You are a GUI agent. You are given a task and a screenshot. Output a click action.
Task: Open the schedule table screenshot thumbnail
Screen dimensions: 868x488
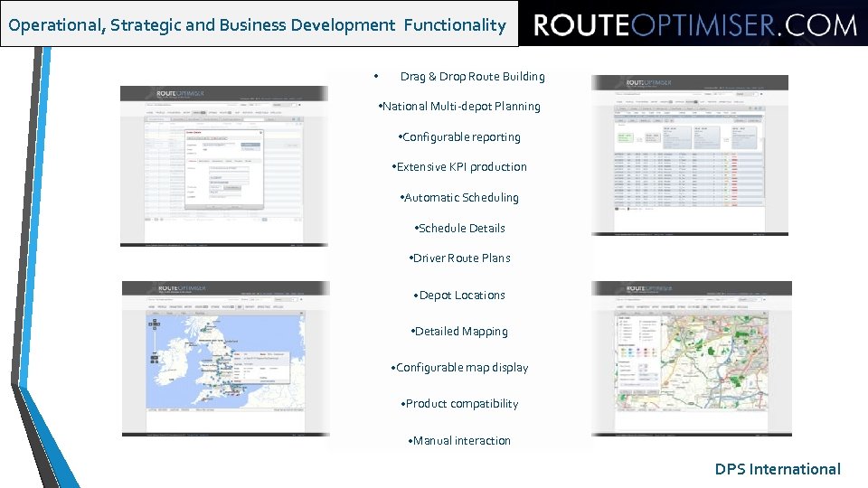(689, 155)
